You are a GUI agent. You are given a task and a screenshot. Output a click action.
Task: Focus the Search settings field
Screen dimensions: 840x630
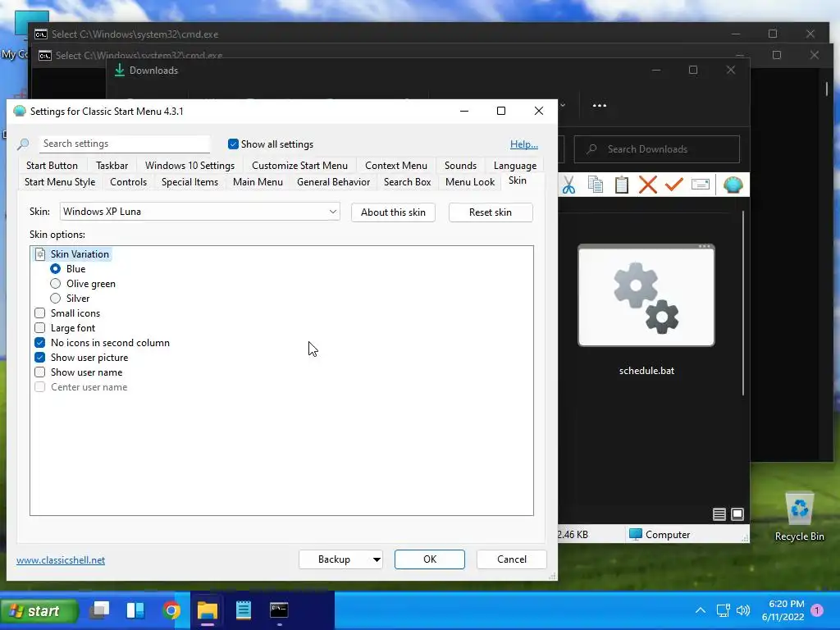coord(125,144)
